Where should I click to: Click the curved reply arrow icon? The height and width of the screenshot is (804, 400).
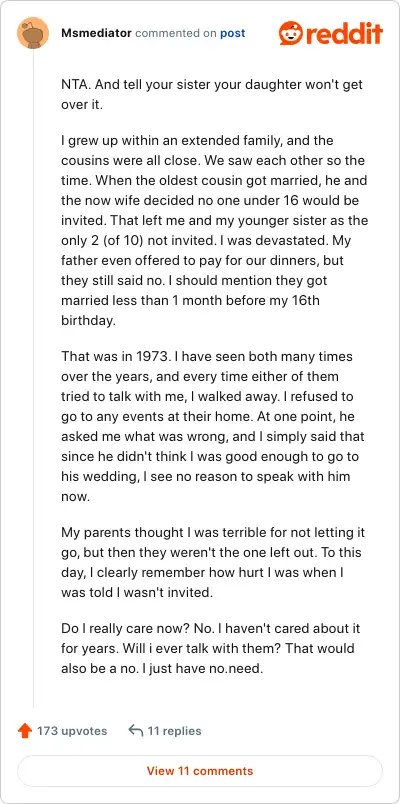point(135,731)
